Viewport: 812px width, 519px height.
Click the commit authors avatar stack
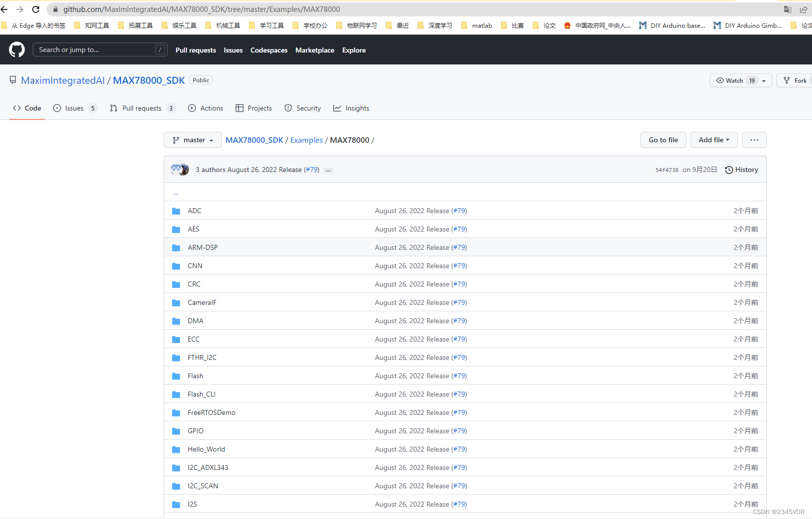tap(180, 170)
